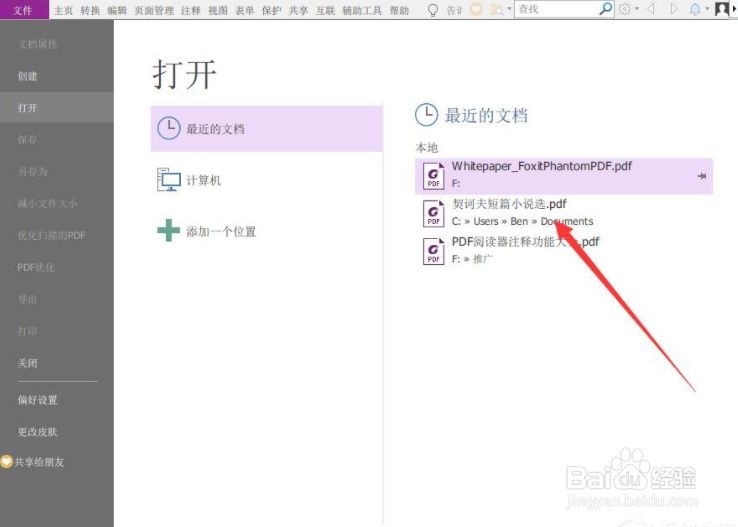Open the 注释 ribbon tab
The image size is (738, 527).
tap(191, 10)
